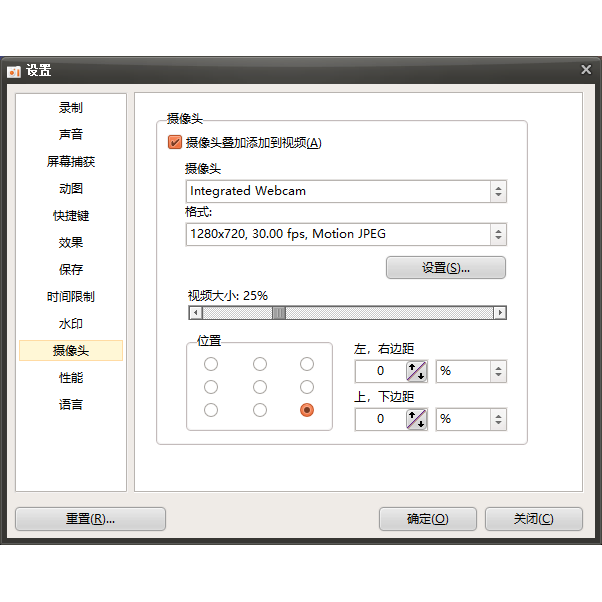Click the app icon in the title bar
The width and height of the screenshot is (602, 602).
14,71
